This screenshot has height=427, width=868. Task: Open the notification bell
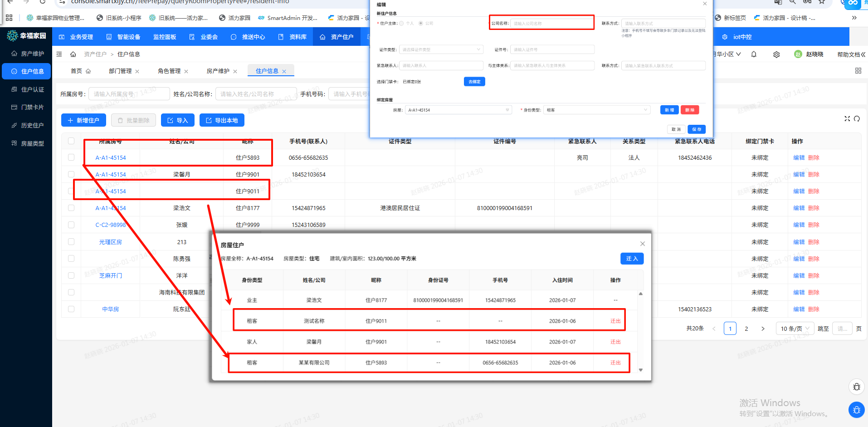(x=754, y=54)
